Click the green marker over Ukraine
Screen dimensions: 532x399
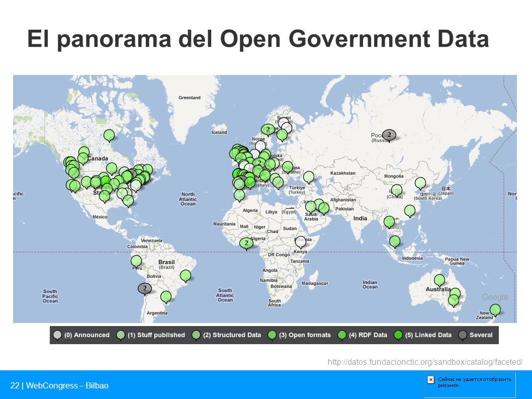(x=288, y=167)
